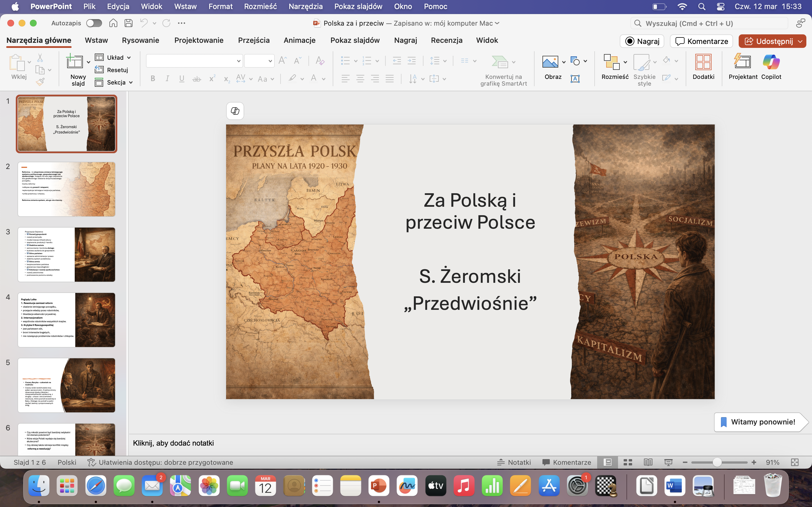Toggle the Notatki pane in status bar

(x=514, y=462)
